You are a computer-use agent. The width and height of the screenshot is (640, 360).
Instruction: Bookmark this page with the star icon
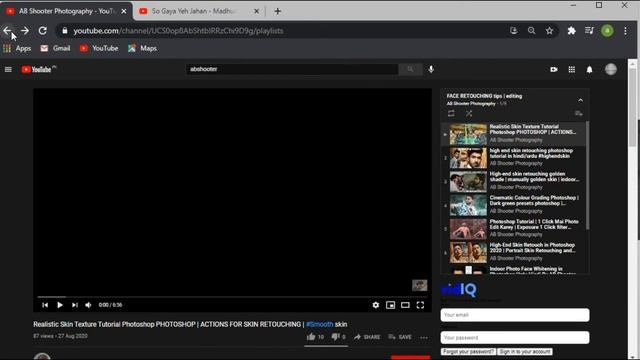pos(549,31)
